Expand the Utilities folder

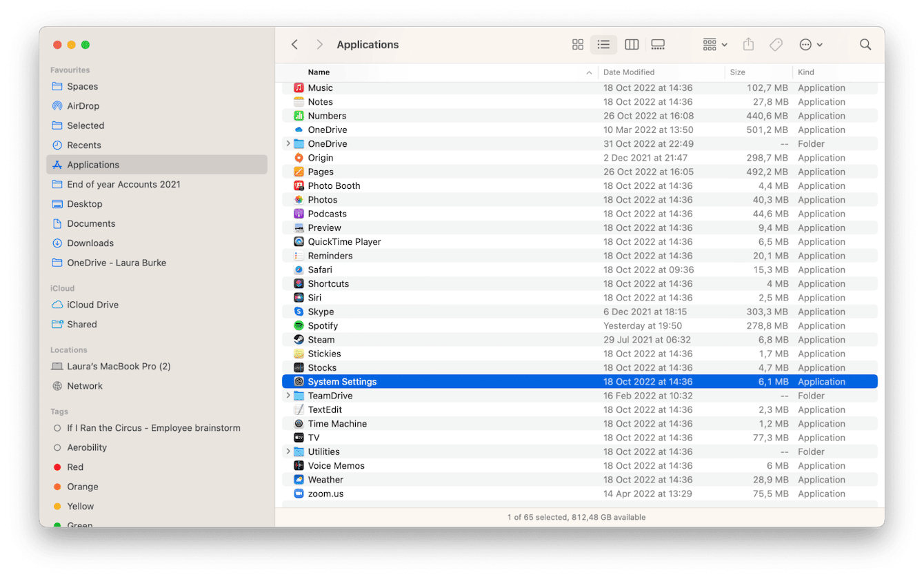pos(289,451)
